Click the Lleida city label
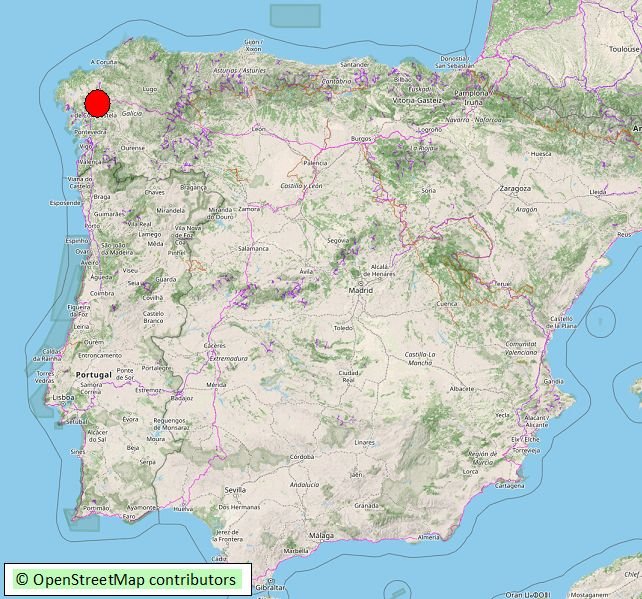The height and width of the screenshot is (599, 642). pos(598,192)
